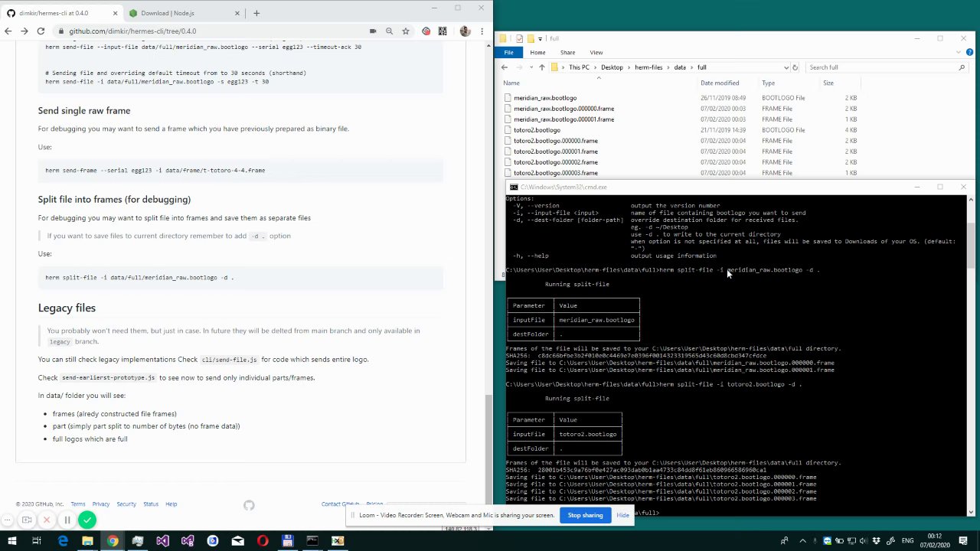The image size is (980, 551).
Task: Click the Explorer back arrow
Action: coord(505,67)
